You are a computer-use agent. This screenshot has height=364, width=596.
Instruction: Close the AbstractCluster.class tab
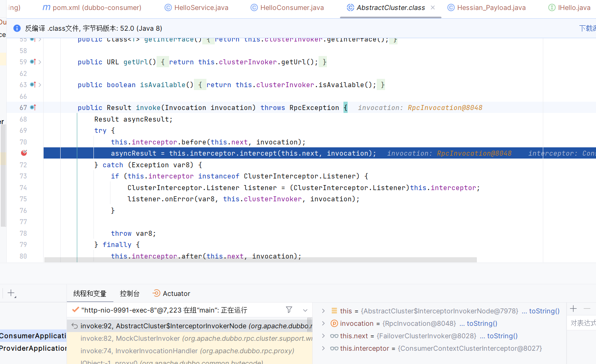433,7
